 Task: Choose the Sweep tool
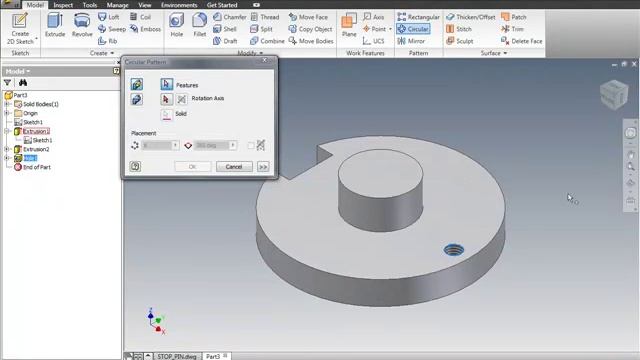pyautogui.click(x=111, y=29)
